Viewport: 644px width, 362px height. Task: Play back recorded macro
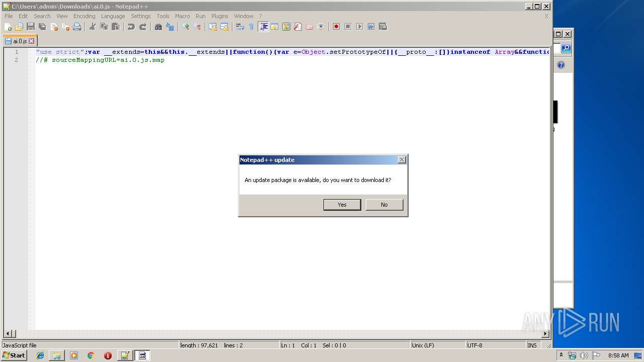tap(360, 27)
